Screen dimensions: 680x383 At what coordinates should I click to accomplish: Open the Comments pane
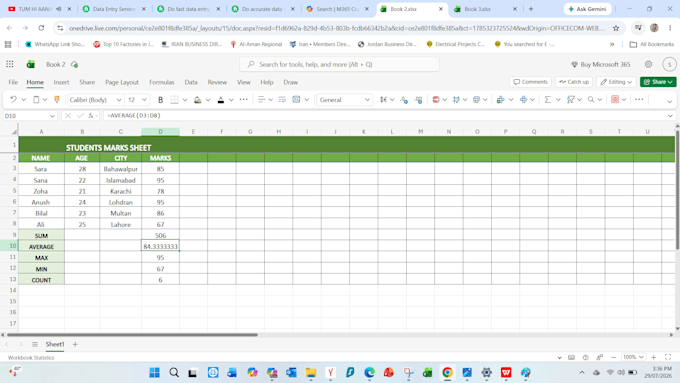530,82
